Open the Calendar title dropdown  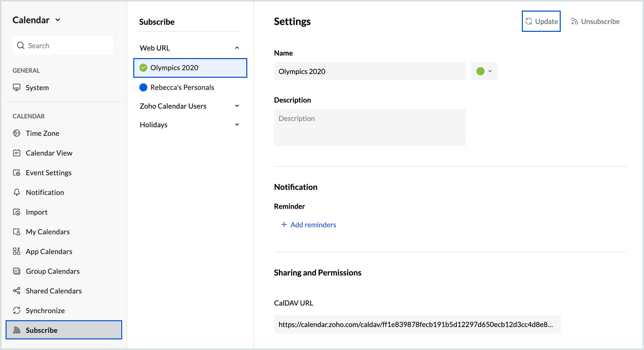[x=58, y=20]
